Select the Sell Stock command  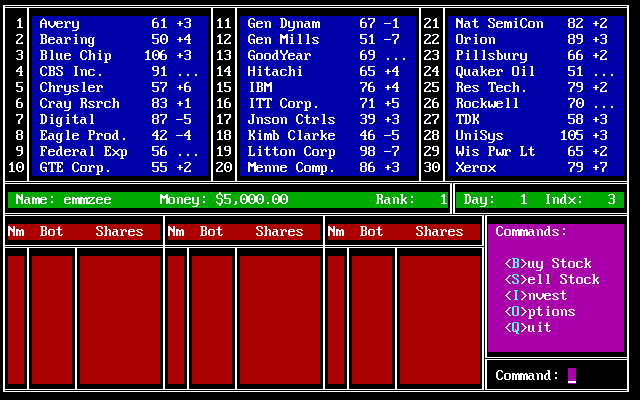(552, 280)
